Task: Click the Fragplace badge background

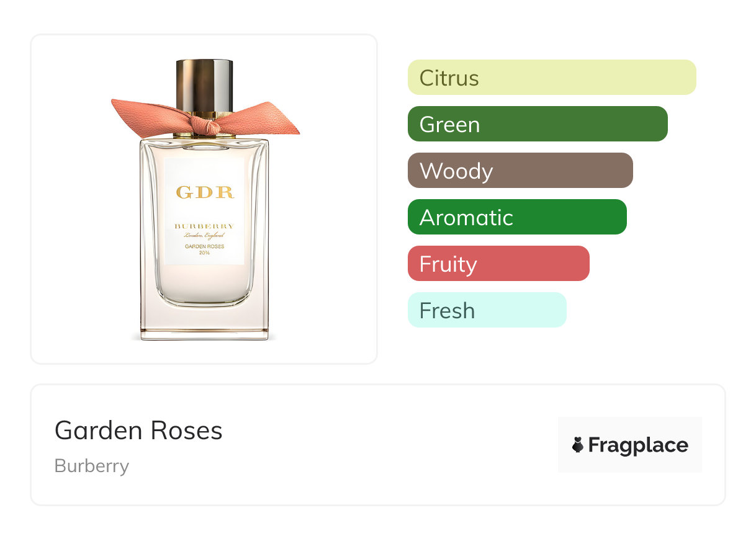Action: (630, 445)
